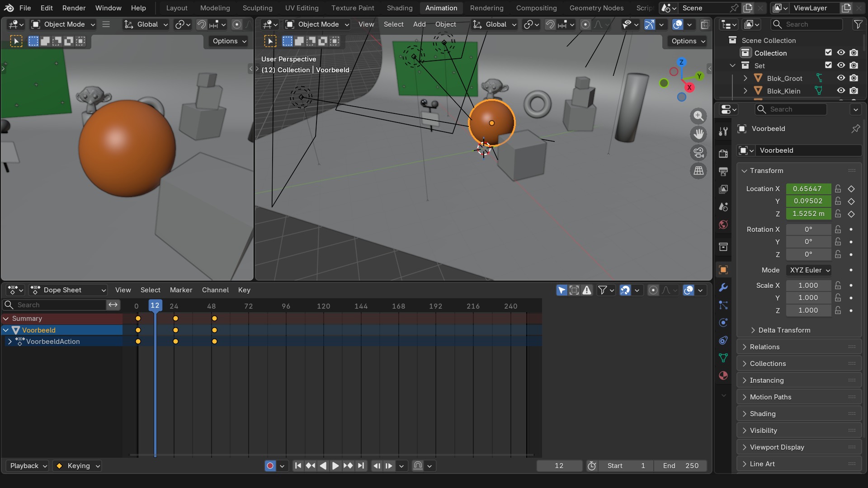
Task: Pin the Voorbeeld properties panel
Action: click(x=855, y=129)
